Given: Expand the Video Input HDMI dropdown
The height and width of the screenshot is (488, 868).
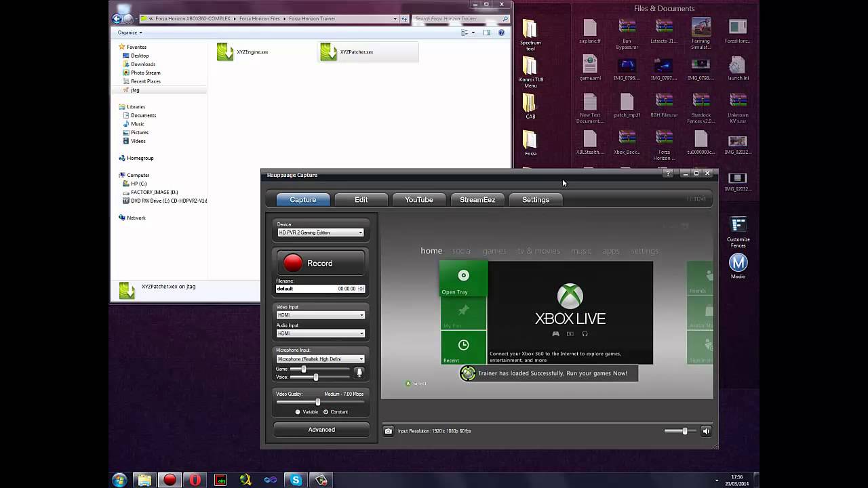Looking at the screenshot, I should point(320,315).
